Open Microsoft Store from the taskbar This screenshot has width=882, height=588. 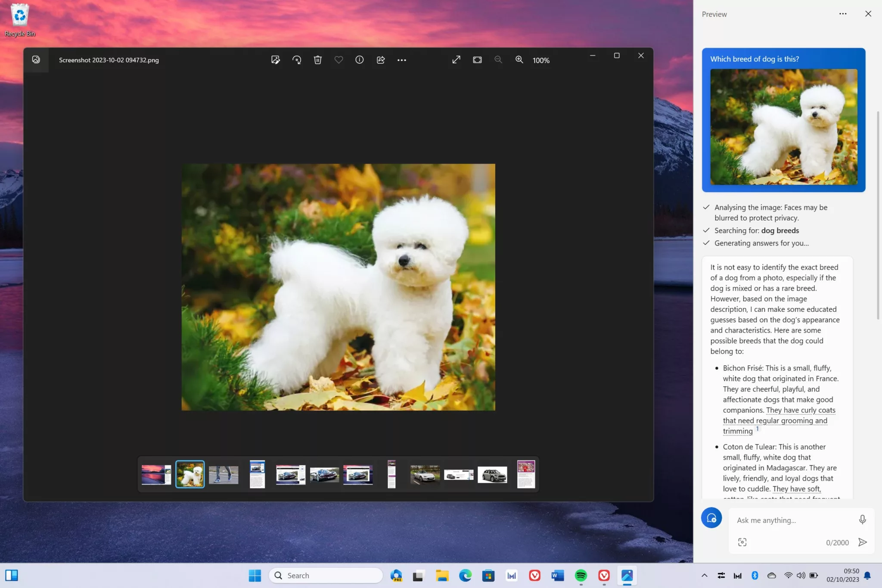[488, 576]
